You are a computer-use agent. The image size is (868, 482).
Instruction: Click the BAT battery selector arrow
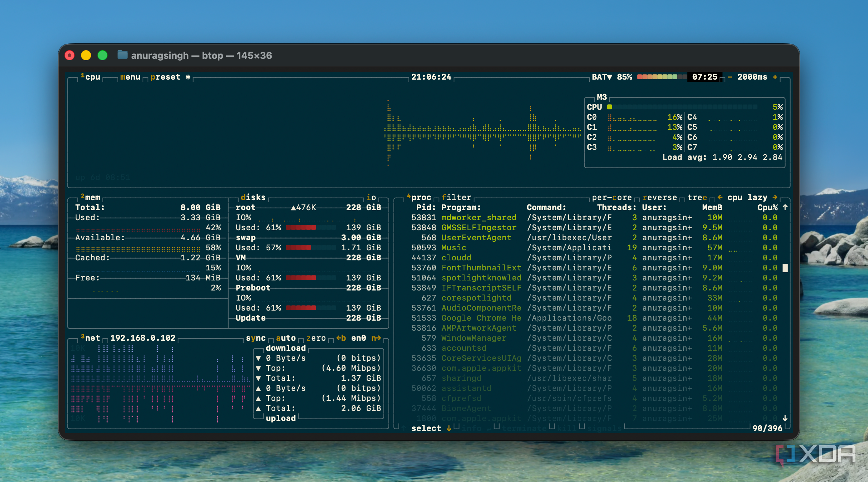pos(609,77)
